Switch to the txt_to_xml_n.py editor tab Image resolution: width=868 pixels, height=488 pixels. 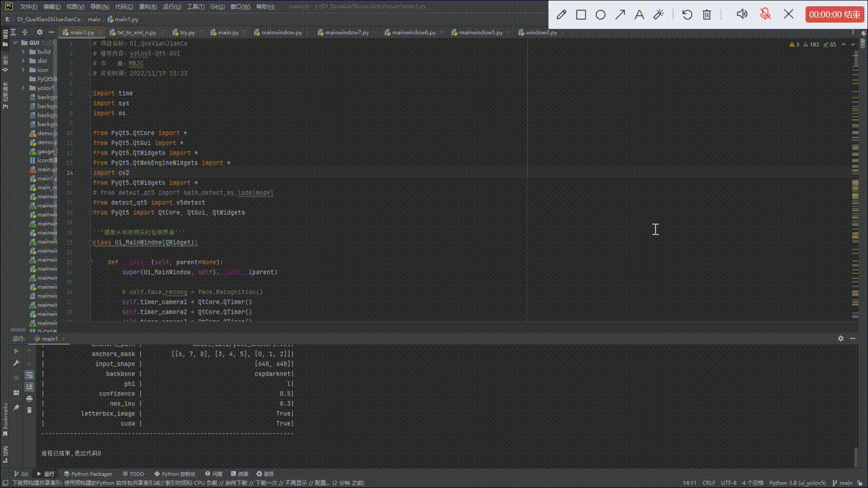click(x=136, y=32)
